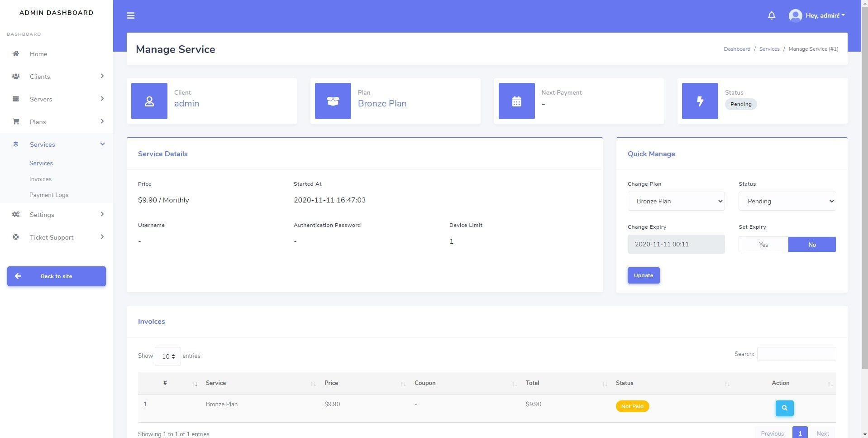Screen dimensions: 868x438
Task: Click the $9.90 / Monthly price text
Action: [x=163, y=200]
